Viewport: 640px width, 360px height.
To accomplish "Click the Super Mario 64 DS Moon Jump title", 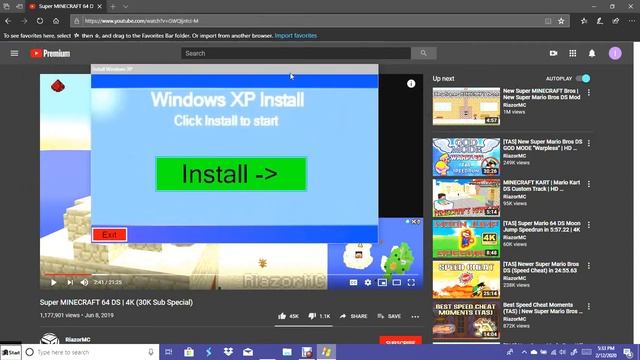I will tap(541, 227).
